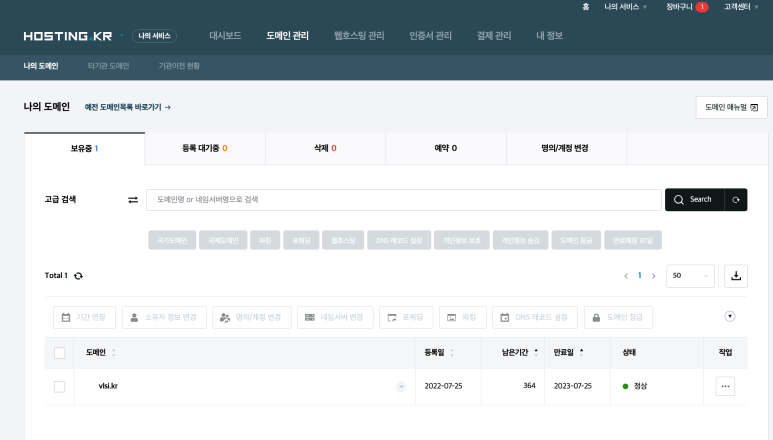Open the three-dots action menu for vlsi.kr
This screenshot has width=773, height=440.
point(725,386)
